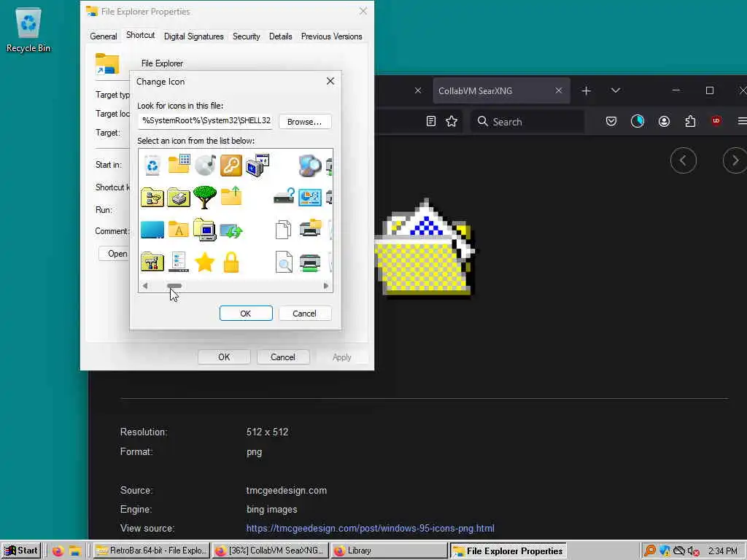Select the screen with green sync arrows icon
This screenshot has width=747, height=560.
pos(231,231)
